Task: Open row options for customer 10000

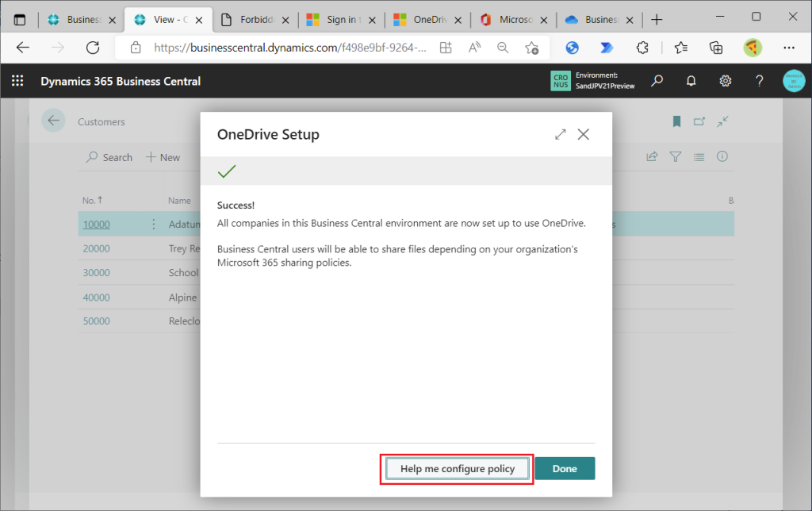Action: click(154, 224)
